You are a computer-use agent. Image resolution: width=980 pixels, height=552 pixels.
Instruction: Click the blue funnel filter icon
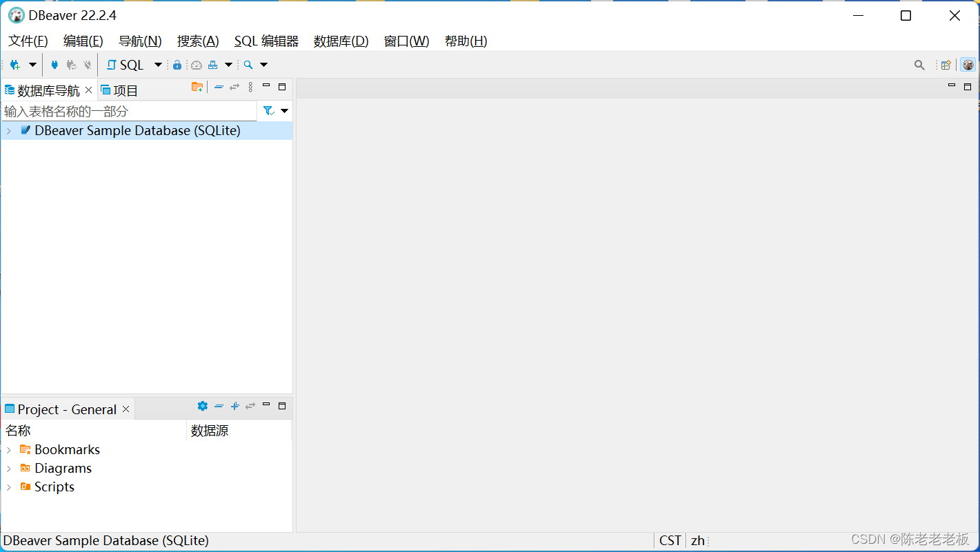coord(269,111)
